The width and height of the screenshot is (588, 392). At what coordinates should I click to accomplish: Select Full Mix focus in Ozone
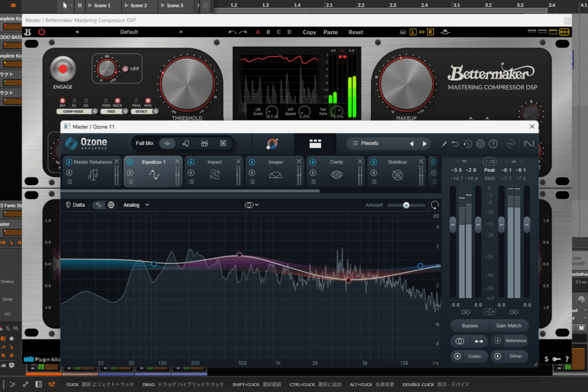pos(145,143)
